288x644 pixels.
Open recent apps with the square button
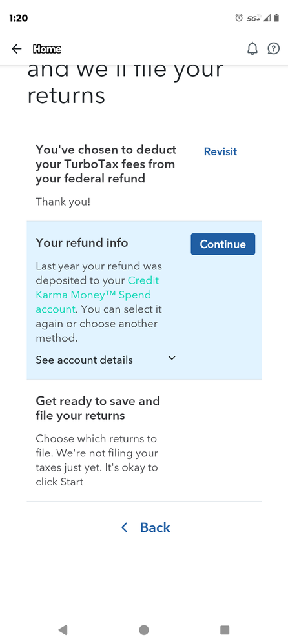click(x=225, y=629)
